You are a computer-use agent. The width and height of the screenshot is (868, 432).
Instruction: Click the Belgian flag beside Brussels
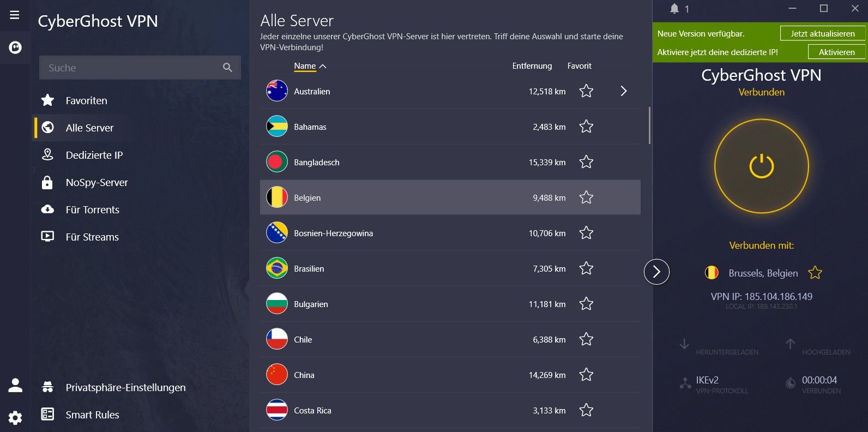click(x=712, y=273)
